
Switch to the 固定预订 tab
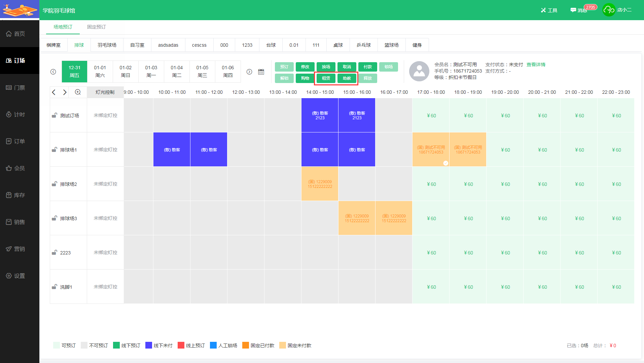[96, 27]
